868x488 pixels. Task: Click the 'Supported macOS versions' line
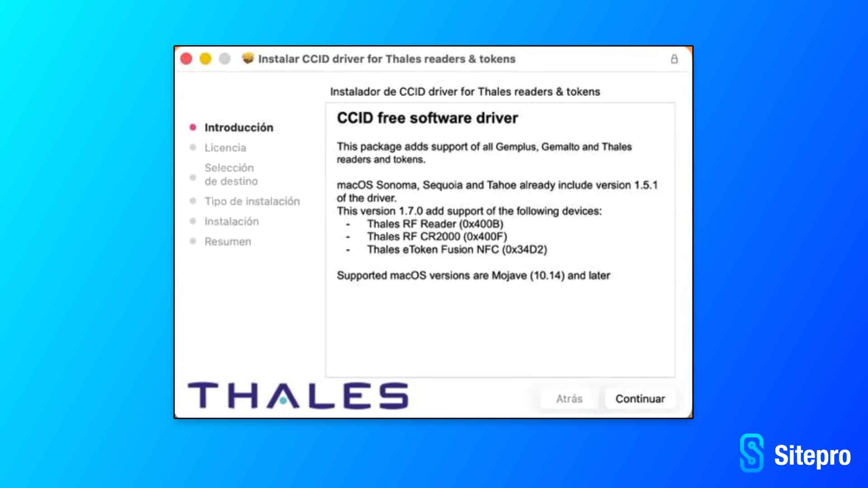tap(473, 276)
